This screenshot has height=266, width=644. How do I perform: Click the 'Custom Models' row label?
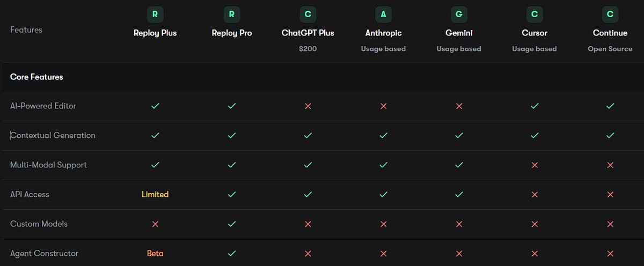pos(39,224)
